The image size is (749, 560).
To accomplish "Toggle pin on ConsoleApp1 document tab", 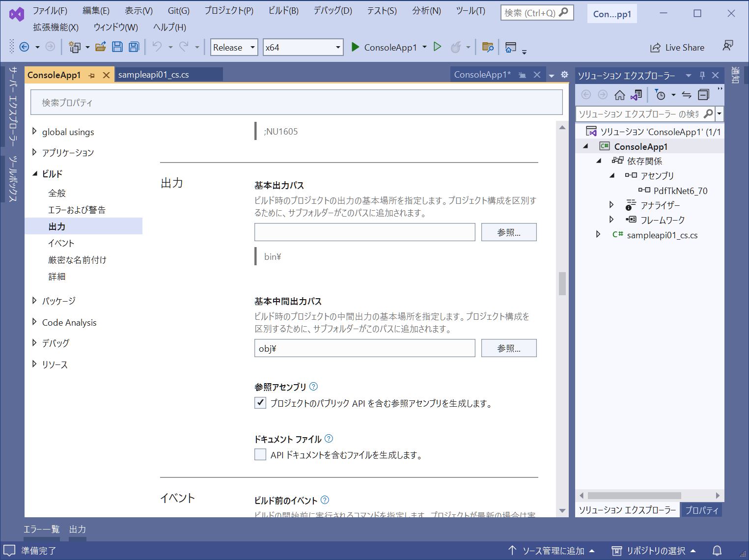I will (x=91, y=75).
